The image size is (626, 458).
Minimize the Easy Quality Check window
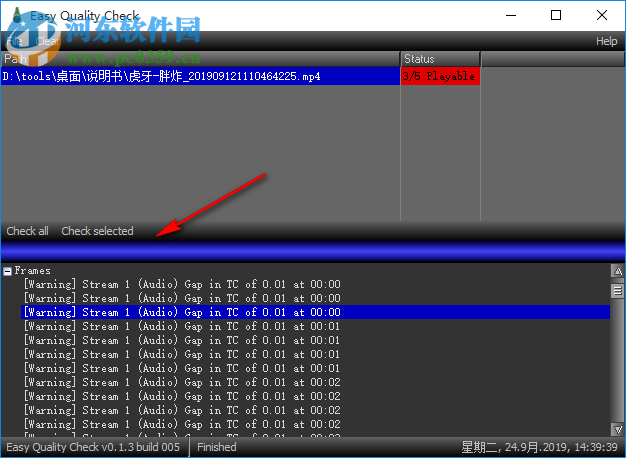511,16
